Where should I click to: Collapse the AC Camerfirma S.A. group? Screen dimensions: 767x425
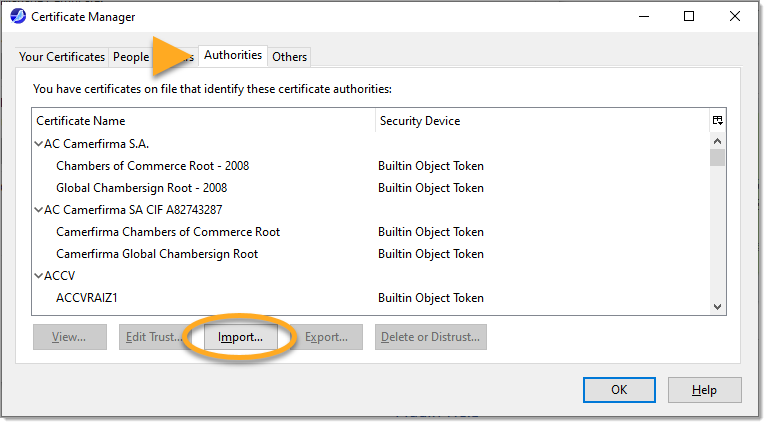point(39,144)
